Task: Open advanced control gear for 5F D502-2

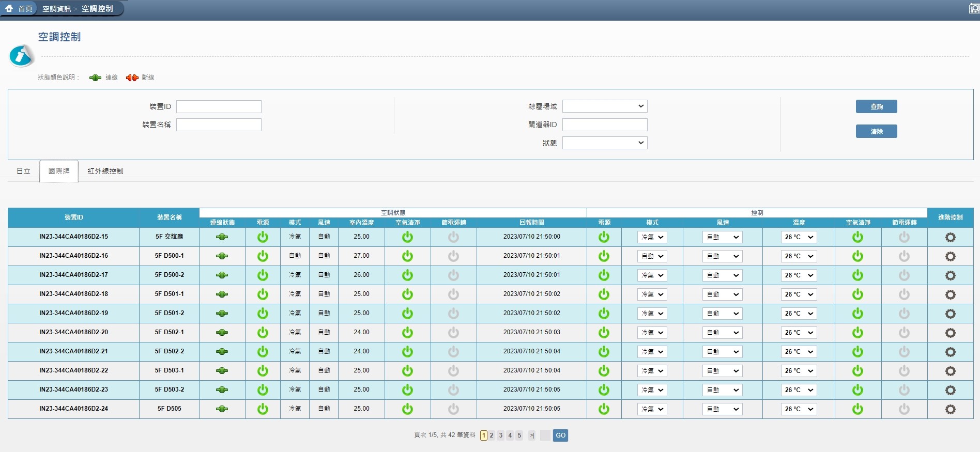Action: (x=950, y=352)
